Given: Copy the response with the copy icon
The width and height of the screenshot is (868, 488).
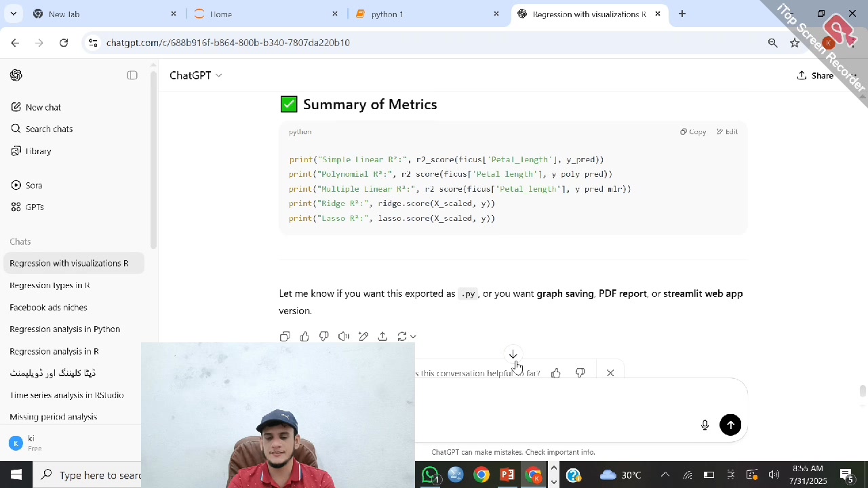Looking at the screenshot, I should [285, 336].
